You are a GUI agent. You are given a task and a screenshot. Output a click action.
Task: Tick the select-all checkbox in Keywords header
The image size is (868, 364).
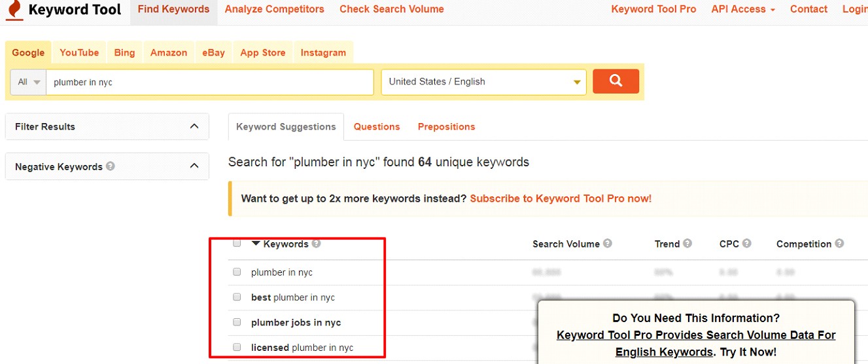[237, 244]
